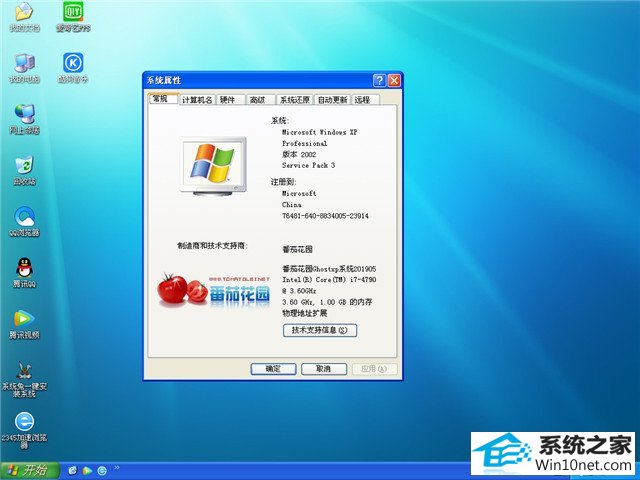Open the Start (开始) menu
Image resolution: width=640 pixels, height=480 pixels.
pyautogui.click(x=29, y=471)
